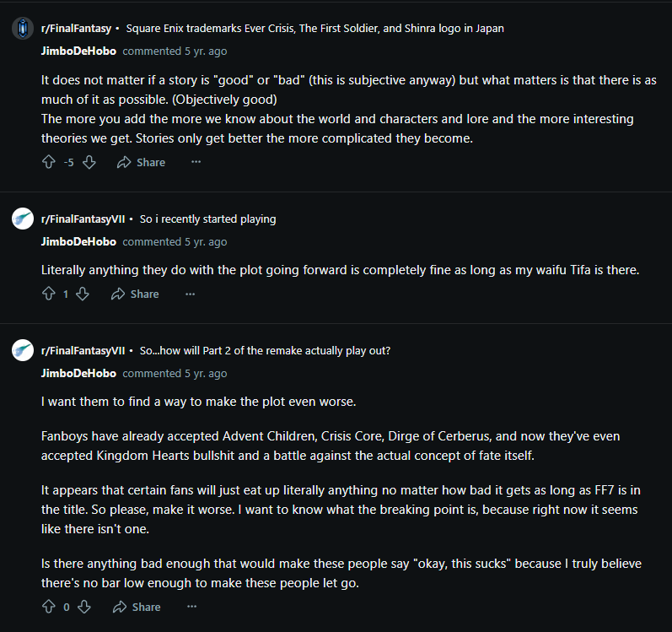The width and height of the screenshot is (672, 632).
Task: Upvote the comment with -5 score
Action: coord(48,162)
